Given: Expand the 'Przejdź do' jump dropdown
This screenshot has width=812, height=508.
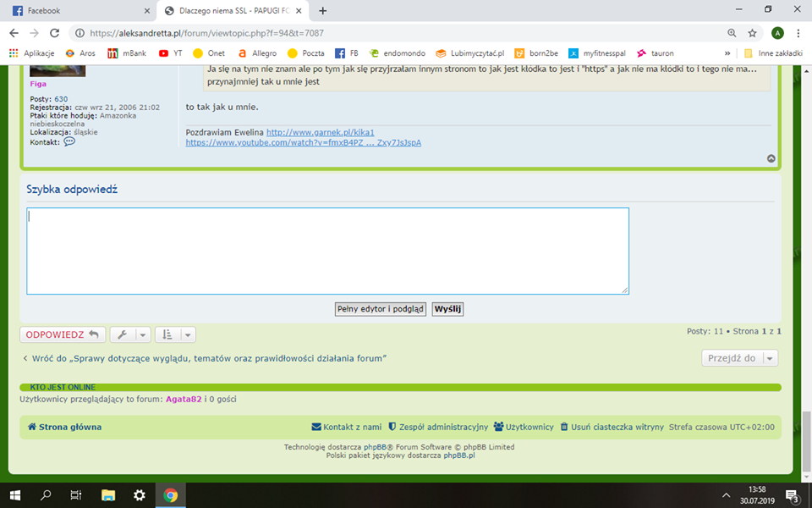Looking at the screenshot, I should (739, 358).
